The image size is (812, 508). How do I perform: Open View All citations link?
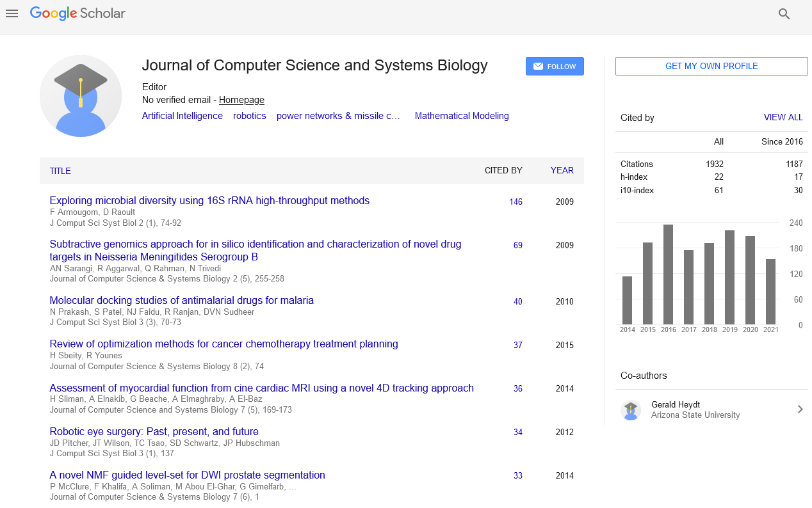click(x=783, y=118)
